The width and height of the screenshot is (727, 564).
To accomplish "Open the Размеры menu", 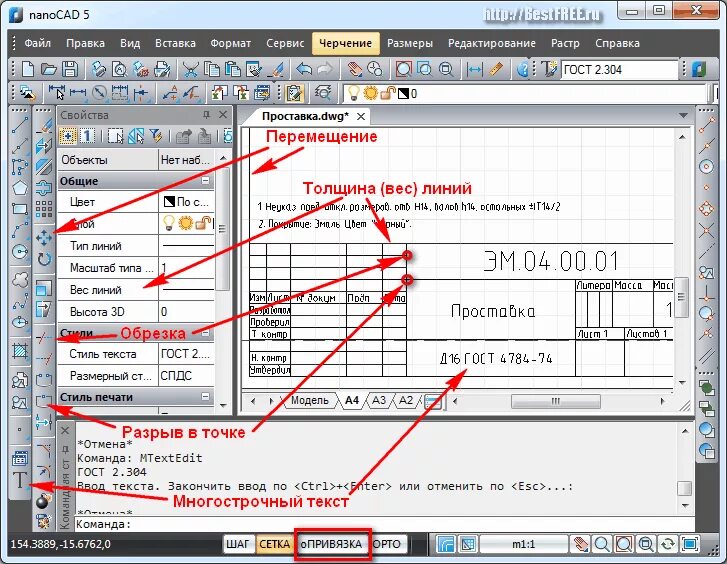I will coord(410,43).
